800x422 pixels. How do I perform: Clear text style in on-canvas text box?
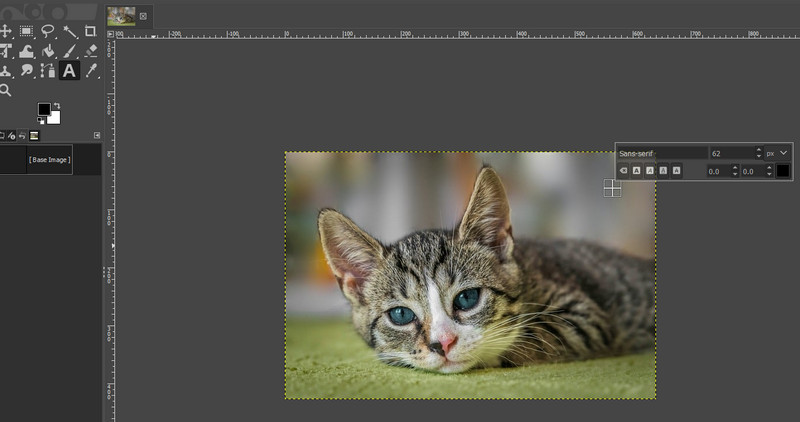click(623, 170)
